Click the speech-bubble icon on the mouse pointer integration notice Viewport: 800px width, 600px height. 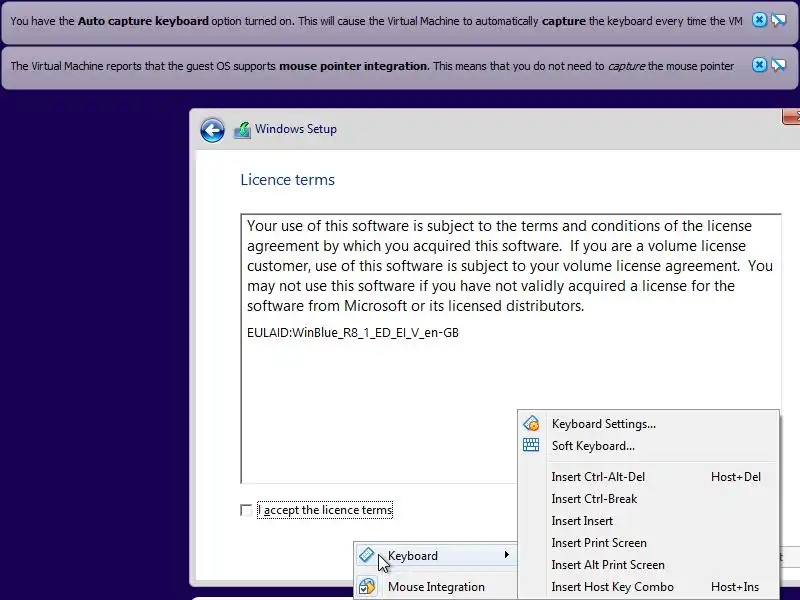click(x=779, y=65)
